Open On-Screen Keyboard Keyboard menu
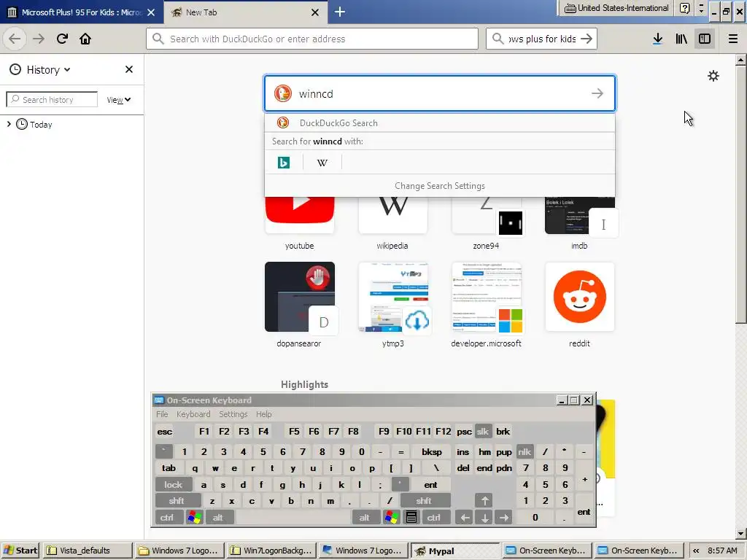Screen dimensions: 747x560 tap(193, 414)
